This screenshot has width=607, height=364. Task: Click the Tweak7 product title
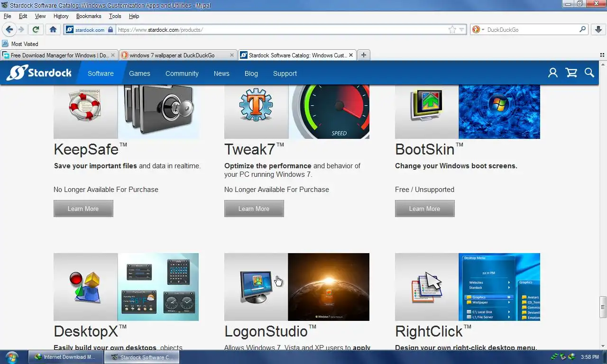tap(254, 149)
